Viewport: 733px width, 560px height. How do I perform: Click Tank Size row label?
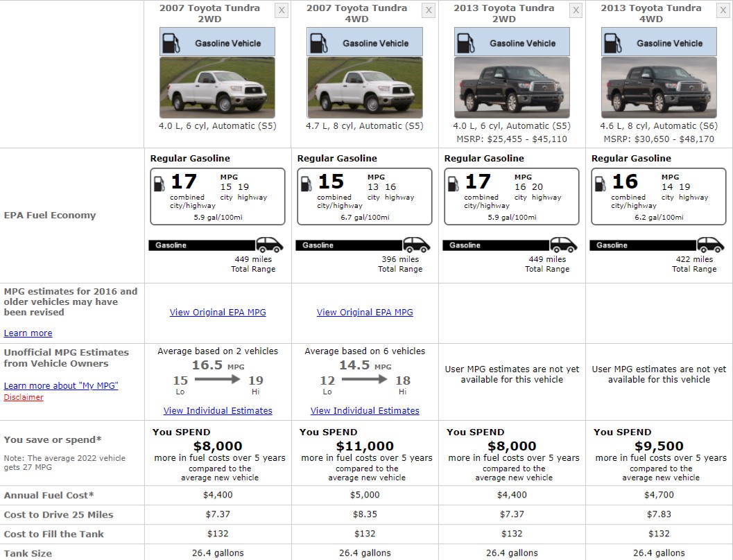(28, 553)
